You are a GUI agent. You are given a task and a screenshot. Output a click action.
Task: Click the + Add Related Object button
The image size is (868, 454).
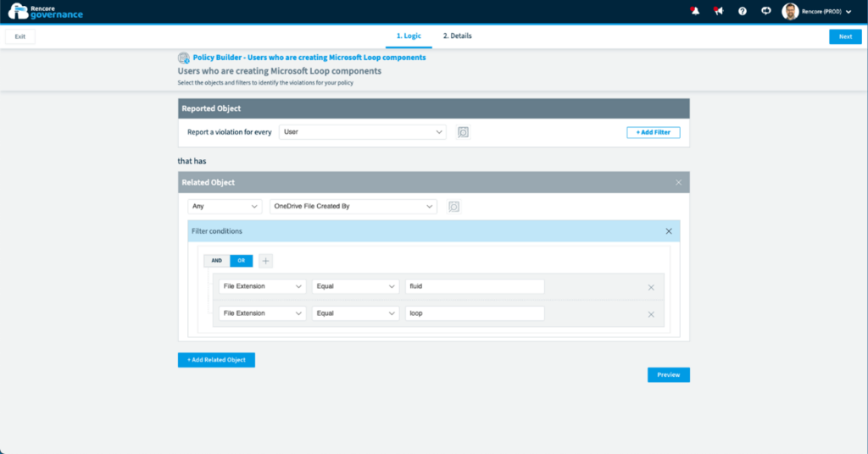point(216,360)
